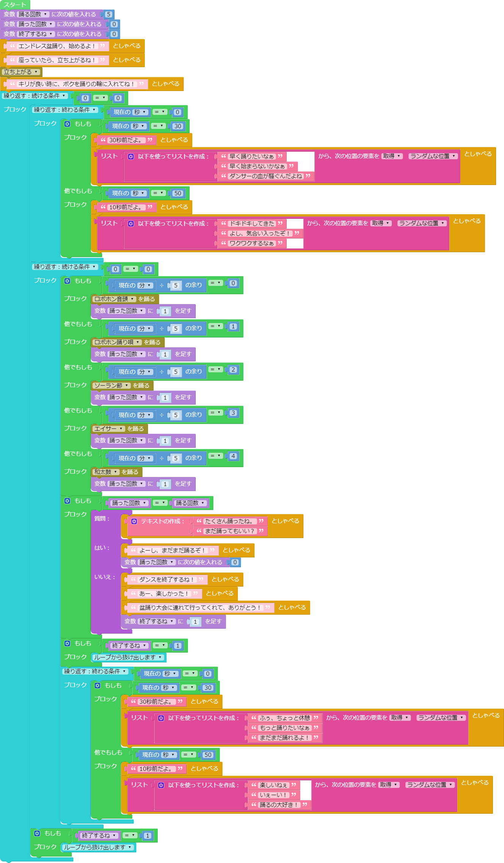Select the スタート block header
Image resolution: width=504 pixels, height=863 pixels.
15,5
